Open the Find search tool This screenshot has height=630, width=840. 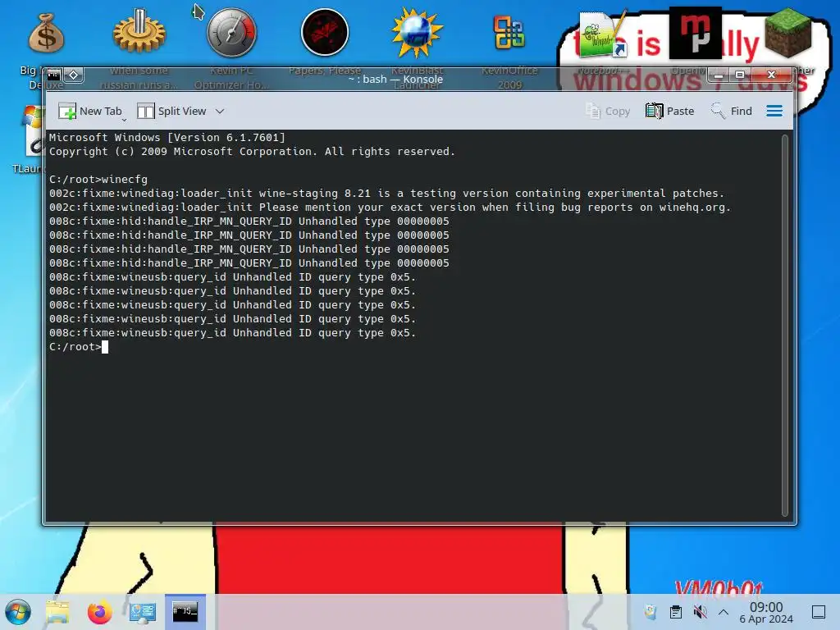click(x=731, y=111)
